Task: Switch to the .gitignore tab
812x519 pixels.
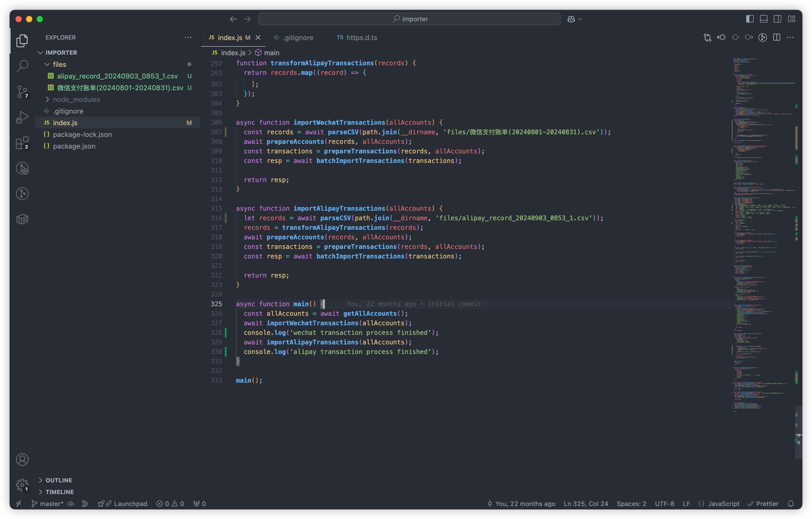Action: click(x=298, y=37)
